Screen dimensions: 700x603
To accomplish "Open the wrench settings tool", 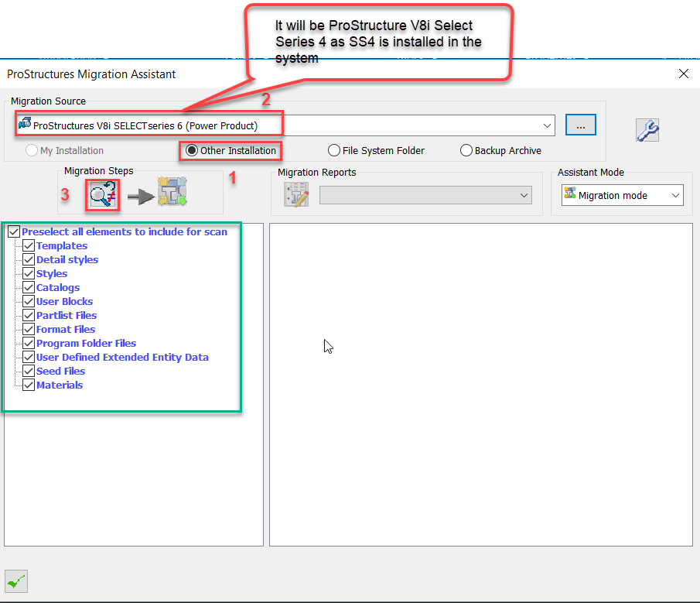I will 647,130.
